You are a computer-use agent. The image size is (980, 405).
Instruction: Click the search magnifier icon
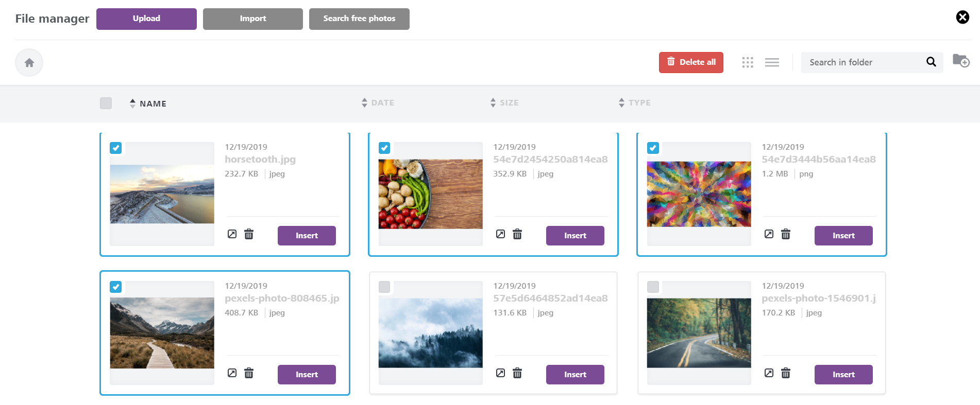(x=931, y=62)
